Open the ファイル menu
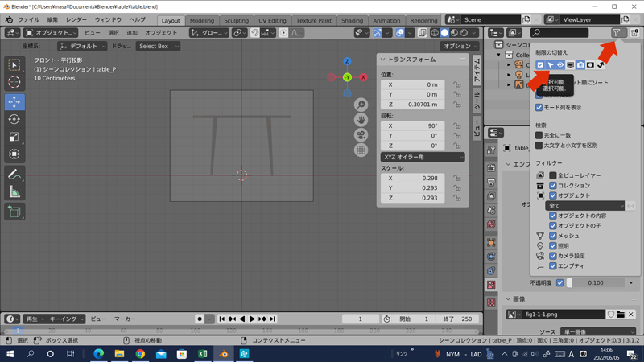644x362 pixels. [x=29, y=19]
